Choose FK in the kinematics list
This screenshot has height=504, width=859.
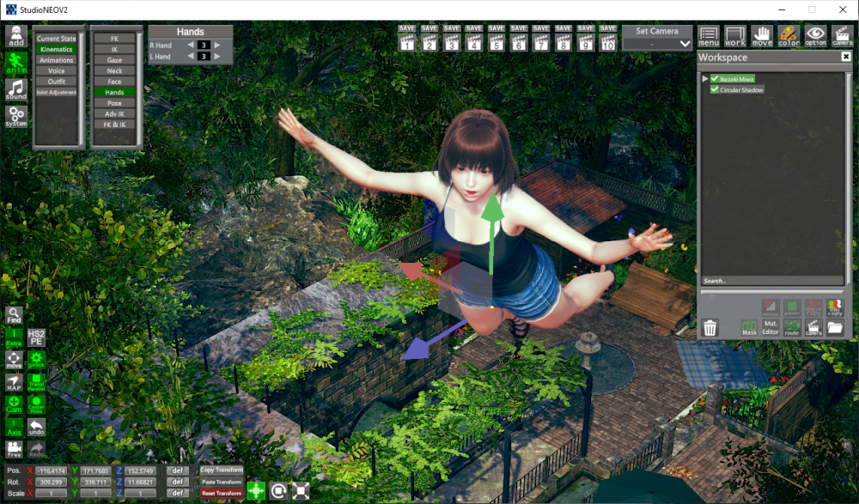point(114,39)
